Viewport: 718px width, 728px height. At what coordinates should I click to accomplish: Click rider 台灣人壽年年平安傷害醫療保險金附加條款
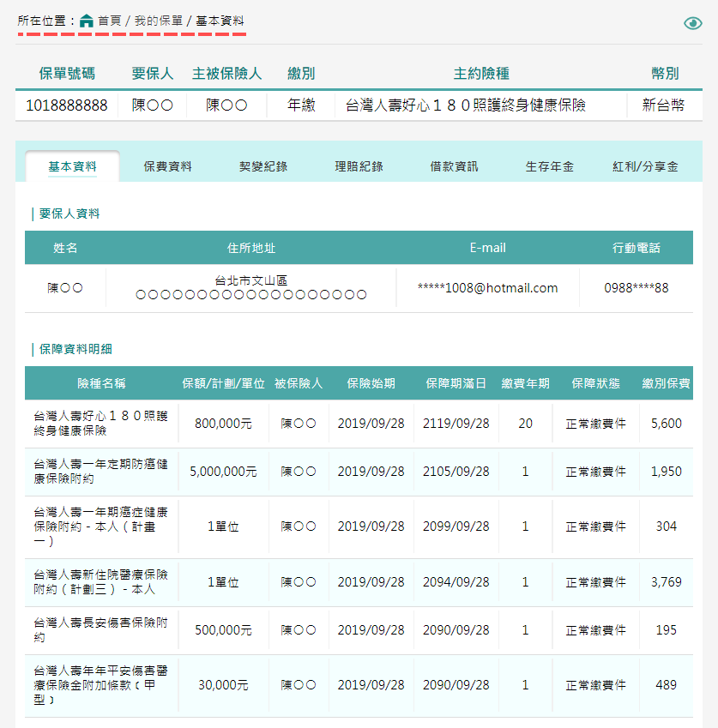(x=100, y=685)
